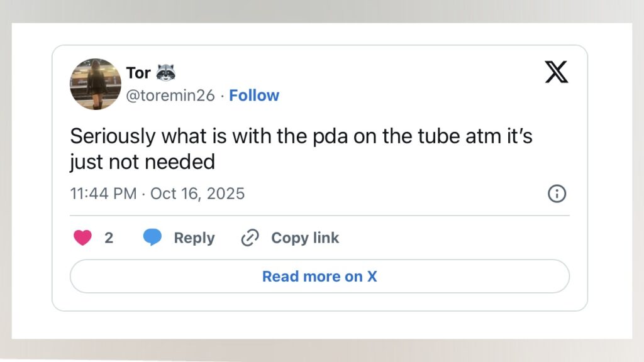
Task: Open Tor's profile picture
Action: coord(96,84)
